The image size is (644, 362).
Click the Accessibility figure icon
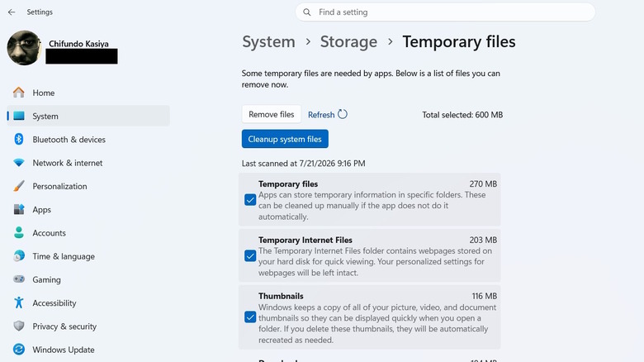click(19, 302)
